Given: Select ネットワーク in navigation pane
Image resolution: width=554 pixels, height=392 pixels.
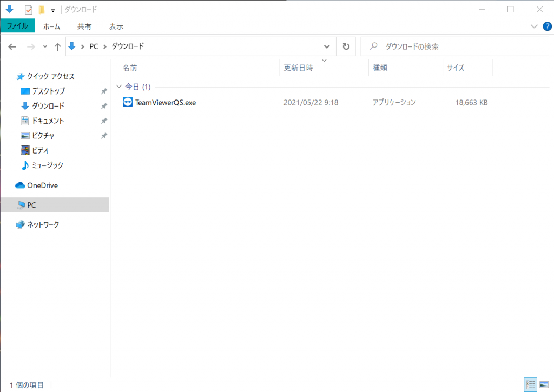Looking at the screenshot, I should pyautogui.click(x=43, y=224).
